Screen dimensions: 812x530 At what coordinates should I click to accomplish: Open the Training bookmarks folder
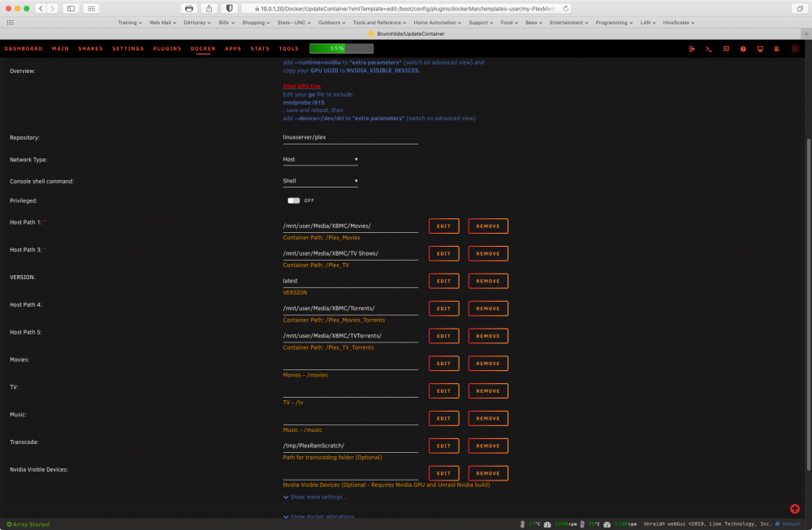(129, 22)
